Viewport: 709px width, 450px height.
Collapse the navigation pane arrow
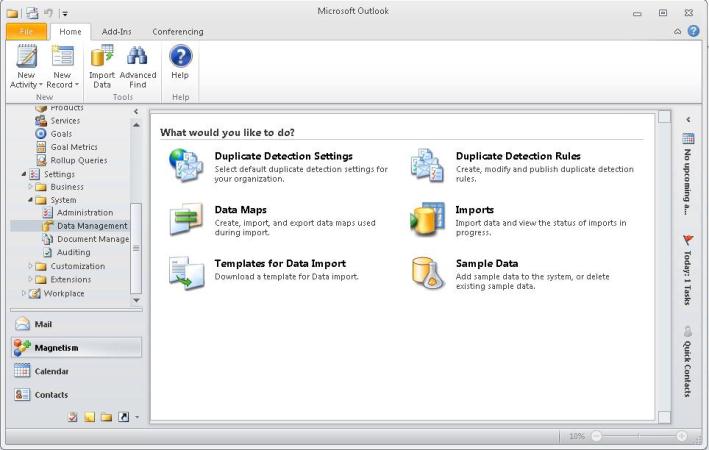point(135,112)
